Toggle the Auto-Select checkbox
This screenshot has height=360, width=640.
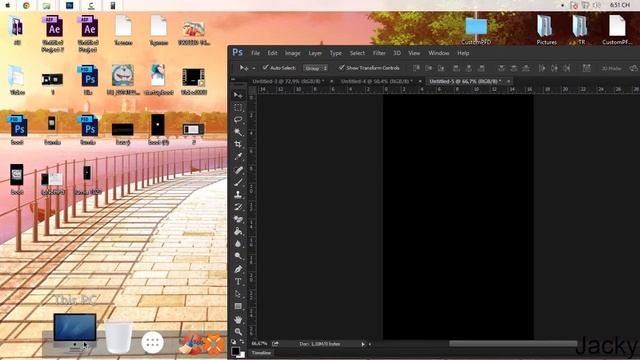pos(266,67)
